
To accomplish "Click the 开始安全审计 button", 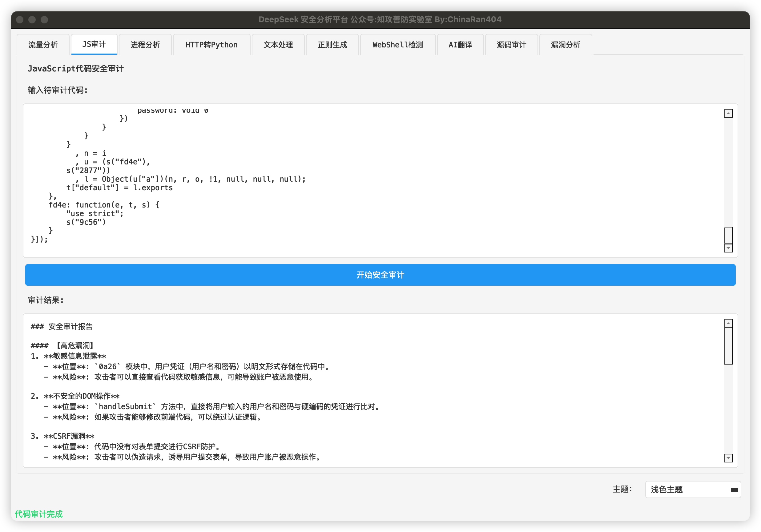I will tap(380, 275).
